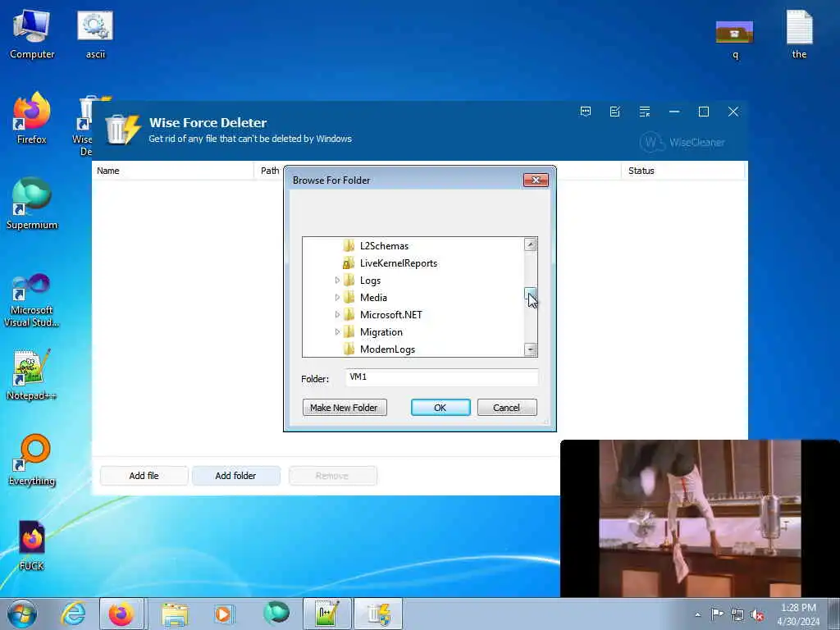Open Action Center flag tray icon
The width and height of the screenshot is (840, 630).
[x=717, y=614]
